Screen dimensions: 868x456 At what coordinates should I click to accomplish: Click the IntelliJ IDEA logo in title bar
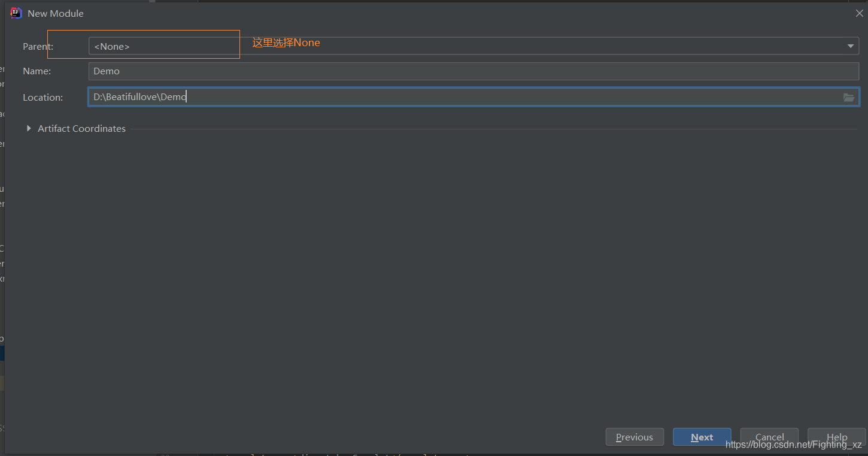tap(16, 13)
